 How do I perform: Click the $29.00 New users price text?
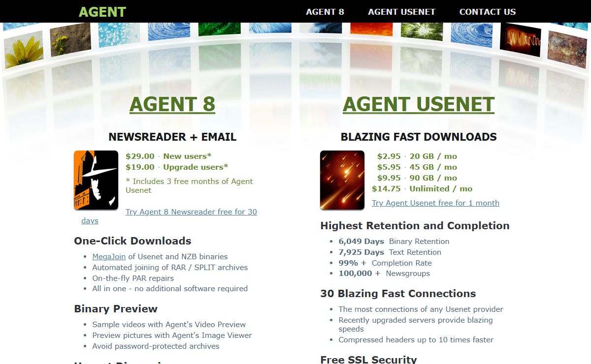pyautogui.click(x=168, y=156)
